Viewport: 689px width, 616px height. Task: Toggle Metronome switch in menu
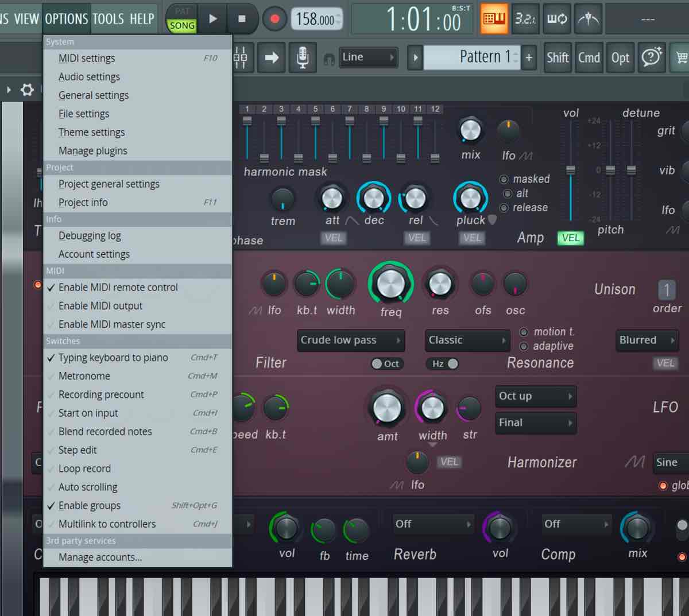pos(137,375)
